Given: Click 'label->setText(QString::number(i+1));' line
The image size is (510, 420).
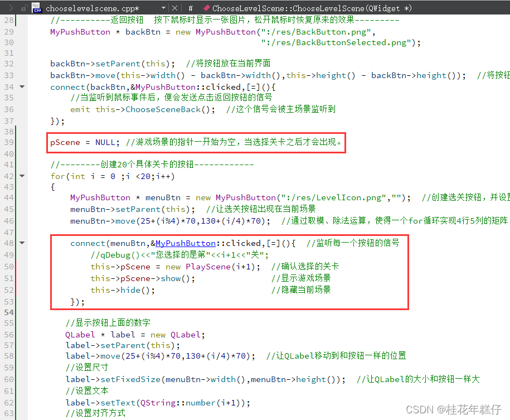Looking at the screenshot, I should [158, 403].
